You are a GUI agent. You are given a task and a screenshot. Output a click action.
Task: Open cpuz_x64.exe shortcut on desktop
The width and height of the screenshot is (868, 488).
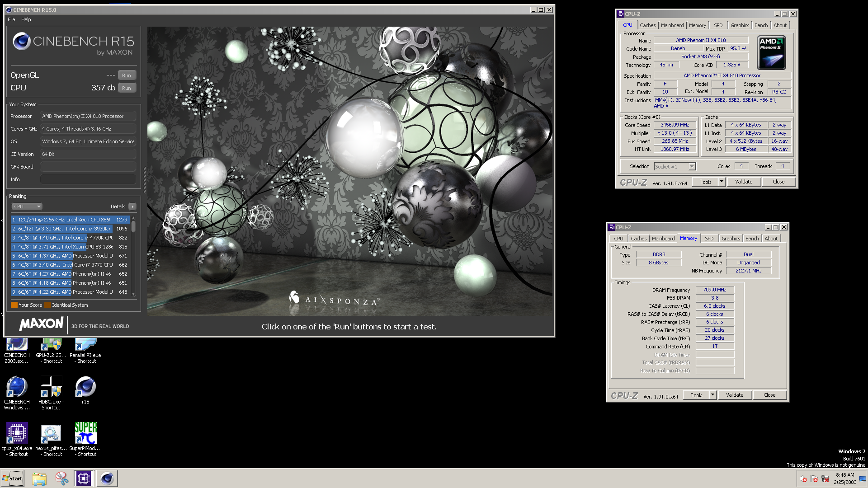pyautogui.click(x=17, y=440)
